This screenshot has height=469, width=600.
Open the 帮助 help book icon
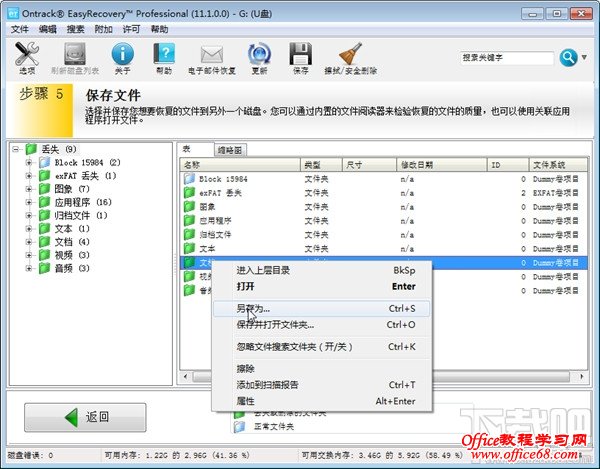164,54
